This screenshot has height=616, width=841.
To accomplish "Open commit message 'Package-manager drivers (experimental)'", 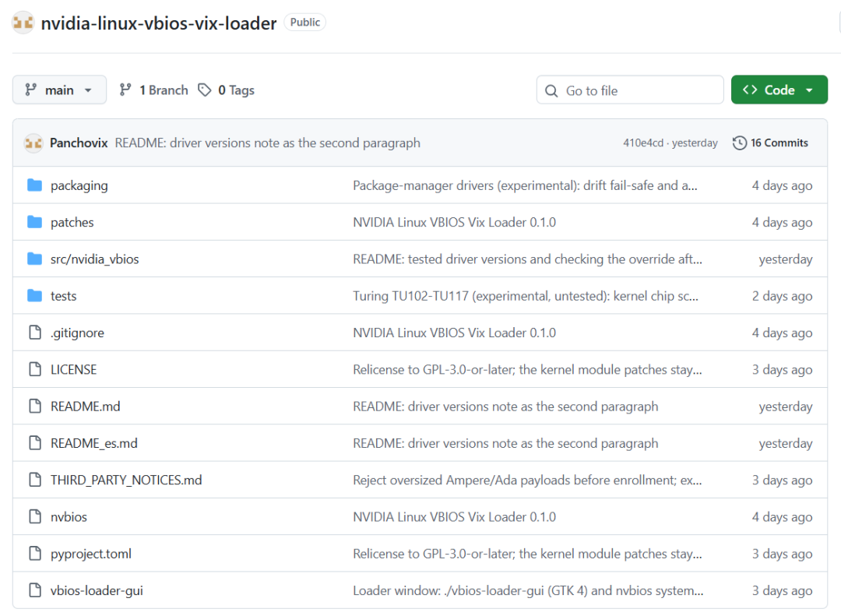I will point(525,185).
